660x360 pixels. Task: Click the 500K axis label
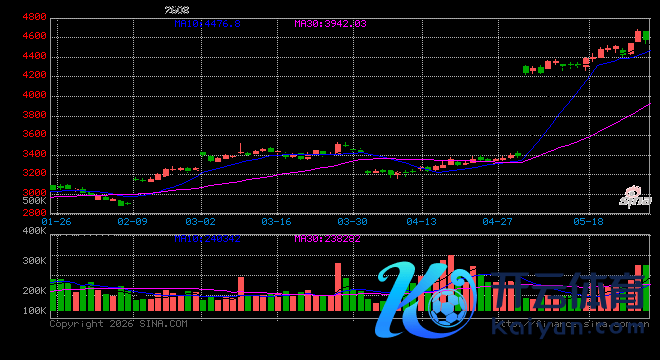[34, 201]
